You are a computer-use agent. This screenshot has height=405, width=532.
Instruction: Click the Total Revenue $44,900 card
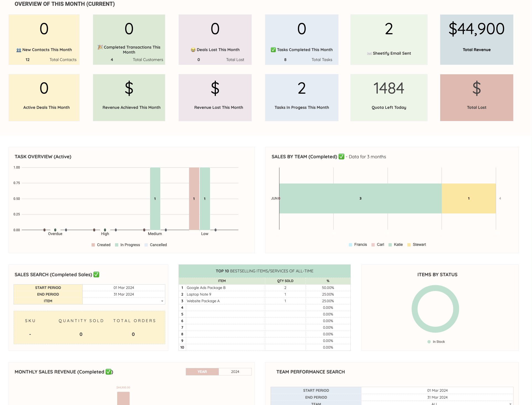(x=476, y=40)
